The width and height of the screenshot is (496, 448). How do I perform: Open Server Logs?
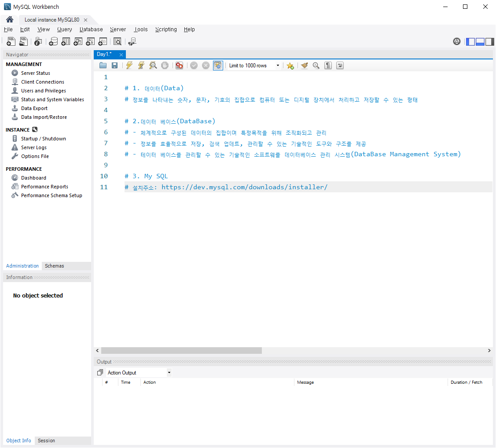34,147
